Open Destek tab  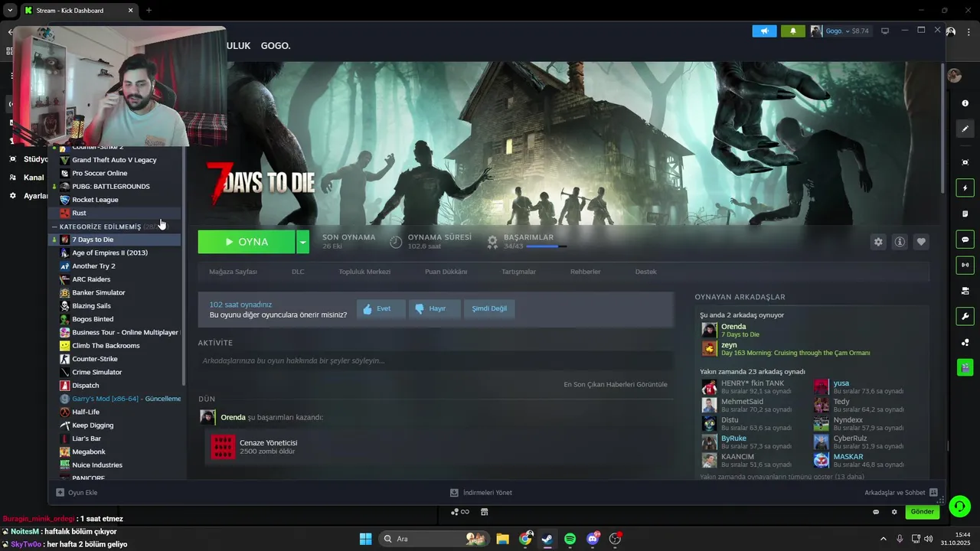645,272
